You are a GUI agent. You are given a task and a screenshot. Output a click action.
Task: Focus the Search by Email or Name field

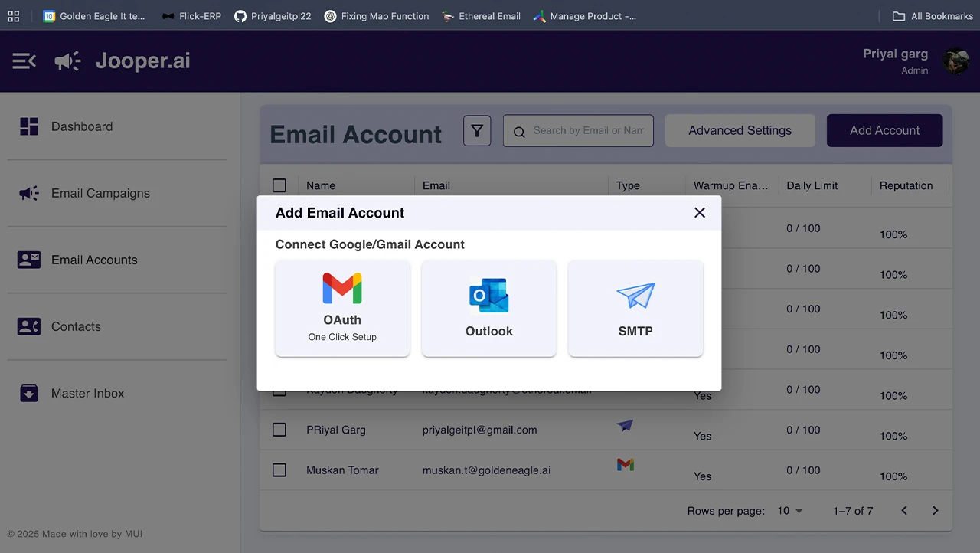[x=578, y=130]
